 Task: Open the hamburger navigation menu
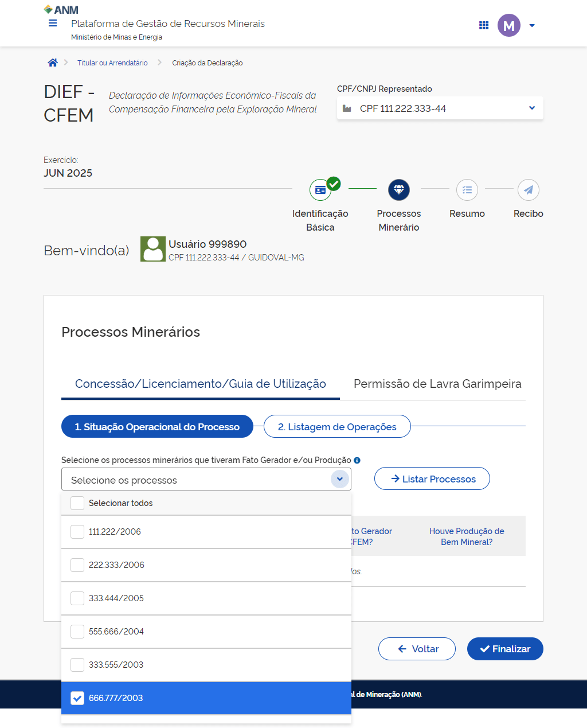pyautogui.click(x=53, y=24)
